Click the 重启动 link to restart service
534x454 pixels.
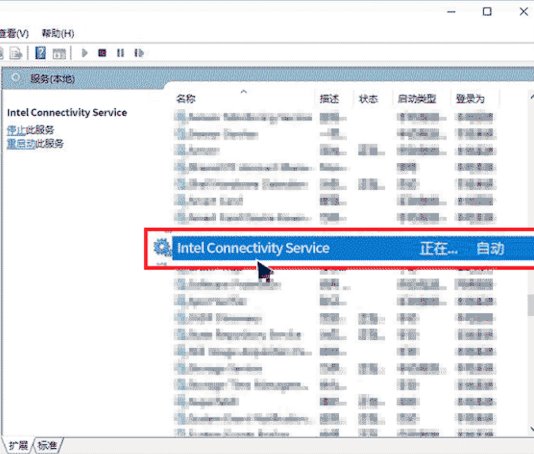click(21, 143)
